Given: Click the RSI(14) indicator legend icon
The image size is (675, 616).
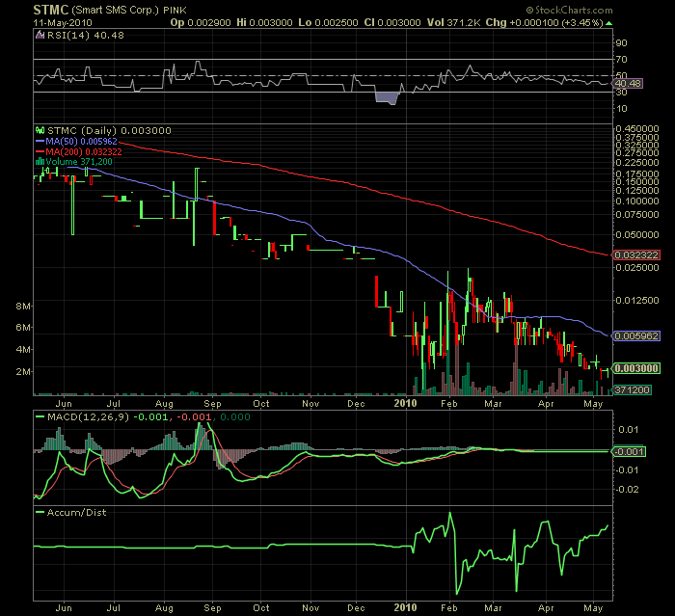Looking at the screenshot, I should click(40, 35).
